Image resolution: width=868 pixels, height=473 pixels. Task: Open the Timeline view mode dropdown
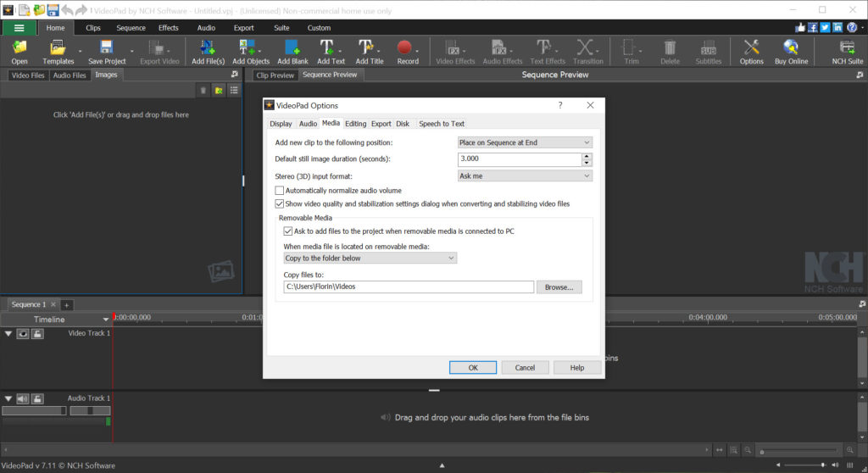tap(106, 320)
